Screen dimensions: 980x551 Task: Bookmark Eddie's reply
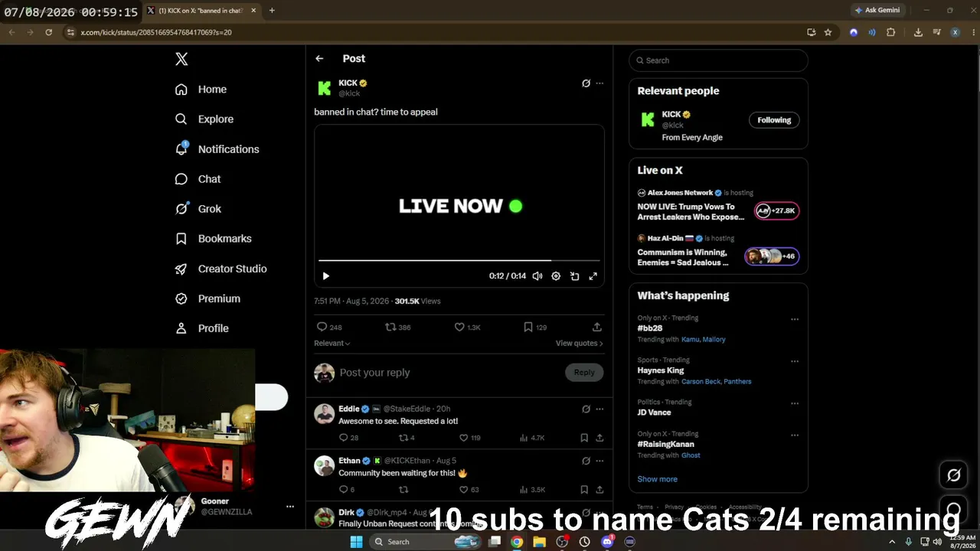tap(584, 438)
